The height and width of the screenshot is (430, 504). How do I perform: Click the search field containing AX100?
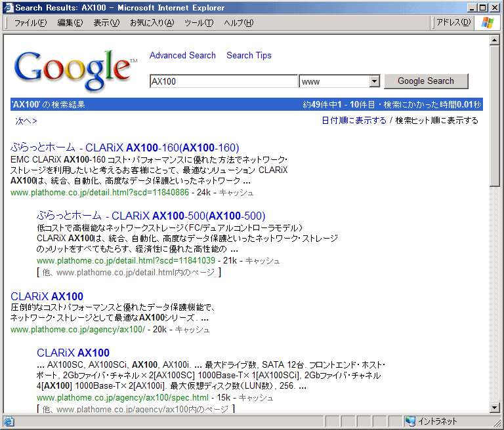[x=223, y=81]
